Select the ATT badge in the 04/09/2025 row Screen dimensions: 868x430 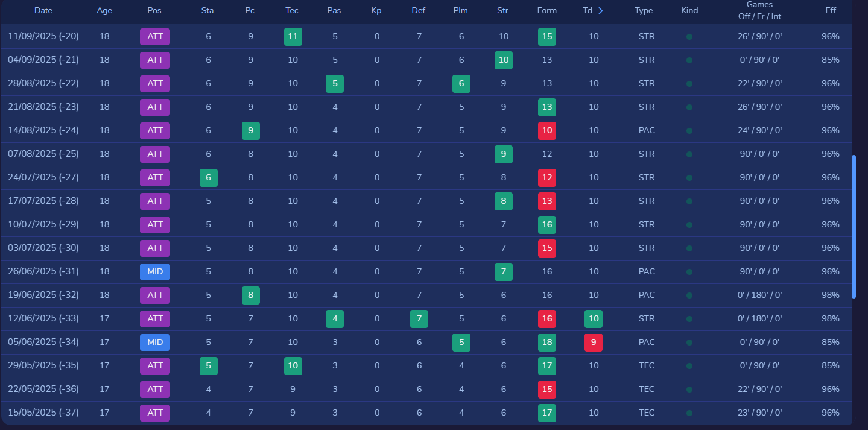(x=155, y=60)
